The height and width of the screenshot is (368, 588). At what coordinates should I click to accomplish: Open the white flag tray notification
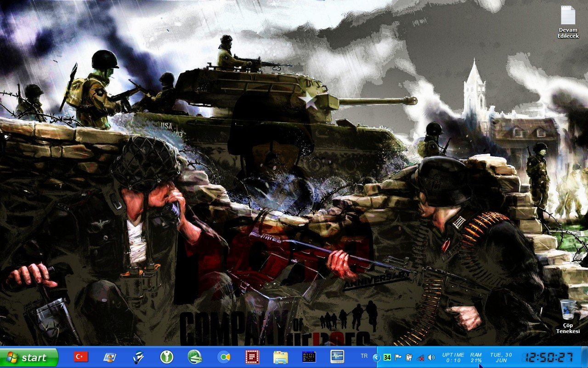[398, 357]
